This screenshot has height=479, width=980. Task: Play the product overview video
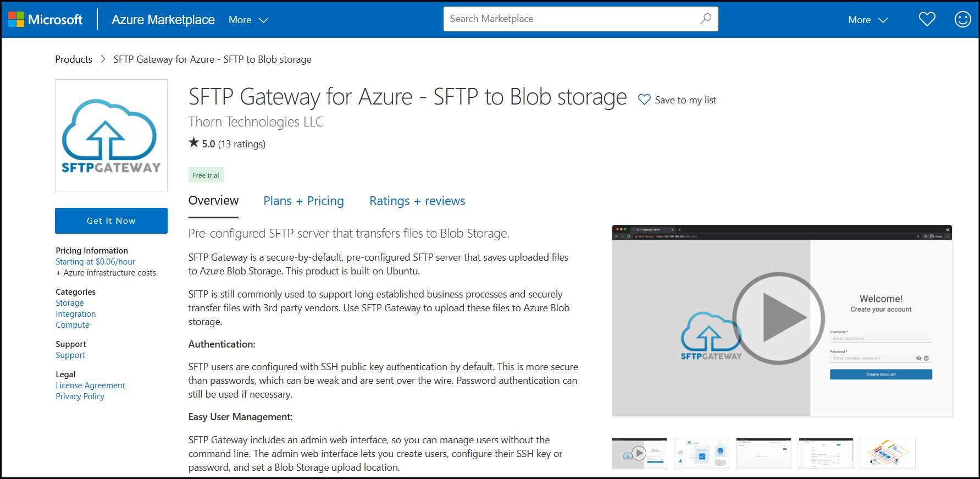(x=779, y=318)
